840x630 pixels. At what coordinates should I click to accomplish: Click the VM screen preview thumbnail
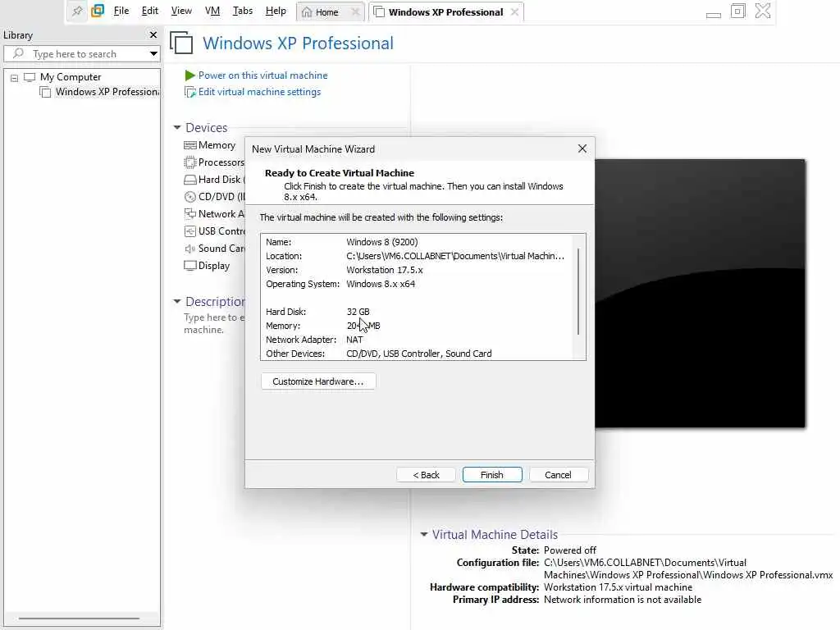click(700, 293)
